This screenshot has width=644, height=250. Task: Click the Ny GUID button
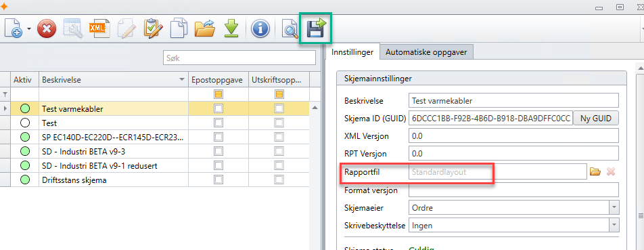pyautogui.click(x=595, y=119)
